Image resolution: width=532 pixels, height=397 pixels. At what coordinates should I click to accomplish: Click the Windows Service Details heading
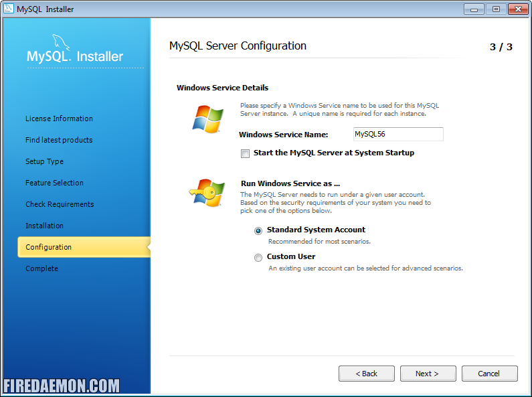tap(223, 88)
